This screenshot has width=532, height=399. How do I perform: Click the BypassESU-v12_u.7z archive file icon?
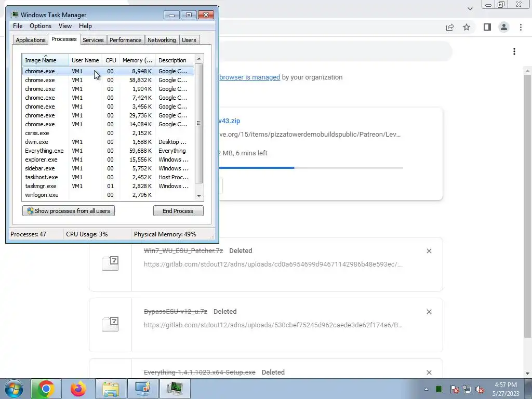click(110, 324)
